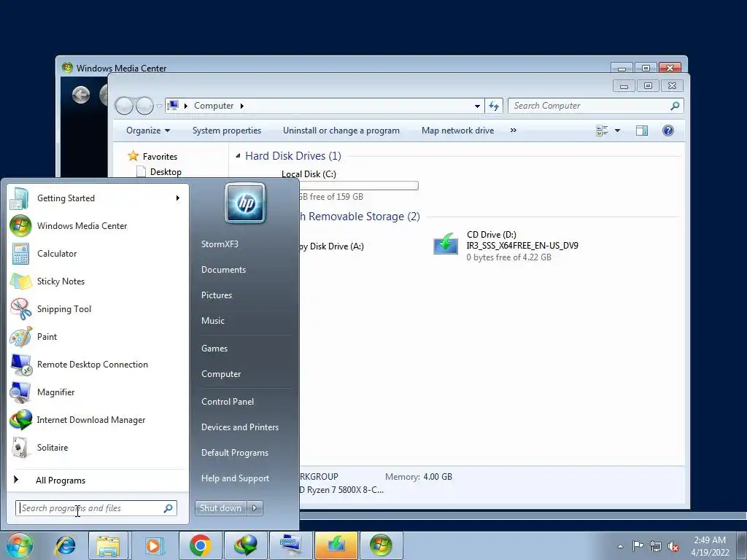The width and height of the screenshot is (747, 560).
Task: Open Default Programs from Start menu
Action: [x=234, y=453]
